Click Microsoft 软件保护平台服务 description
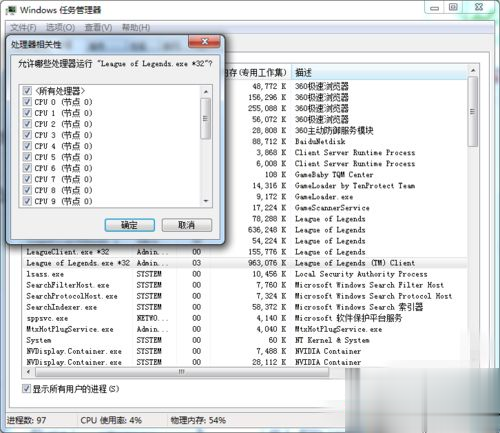 coord(348,318)
